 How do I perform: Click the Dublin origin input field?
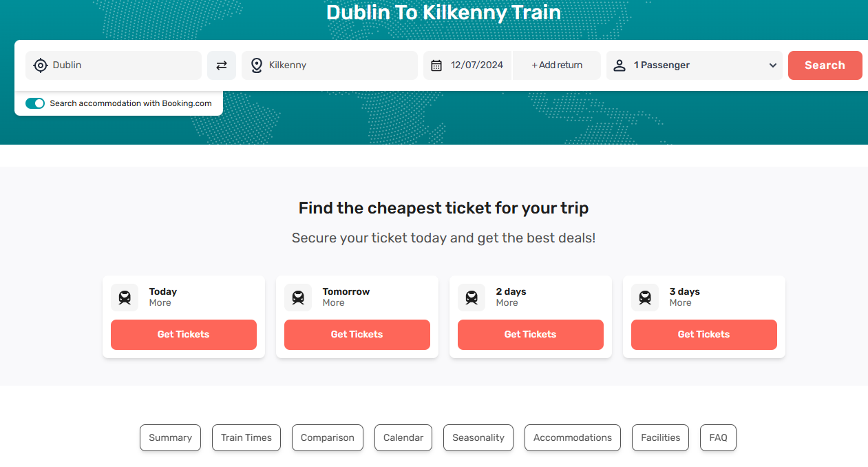124,65
